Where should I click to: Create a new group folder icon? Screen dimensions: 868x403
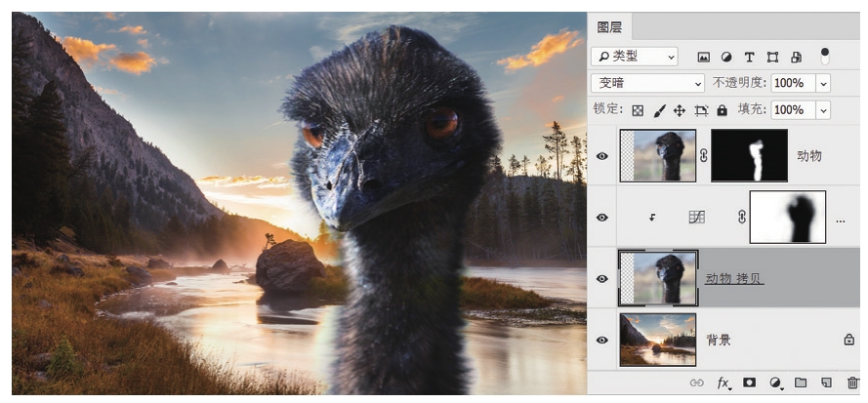coord(801,383)
